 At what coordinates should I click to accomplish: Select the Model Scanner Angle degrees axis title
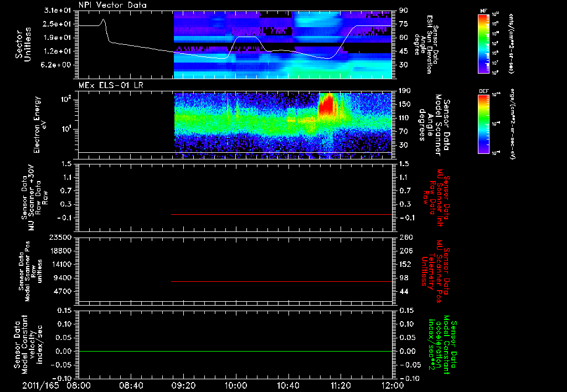[x=434, y=125]
